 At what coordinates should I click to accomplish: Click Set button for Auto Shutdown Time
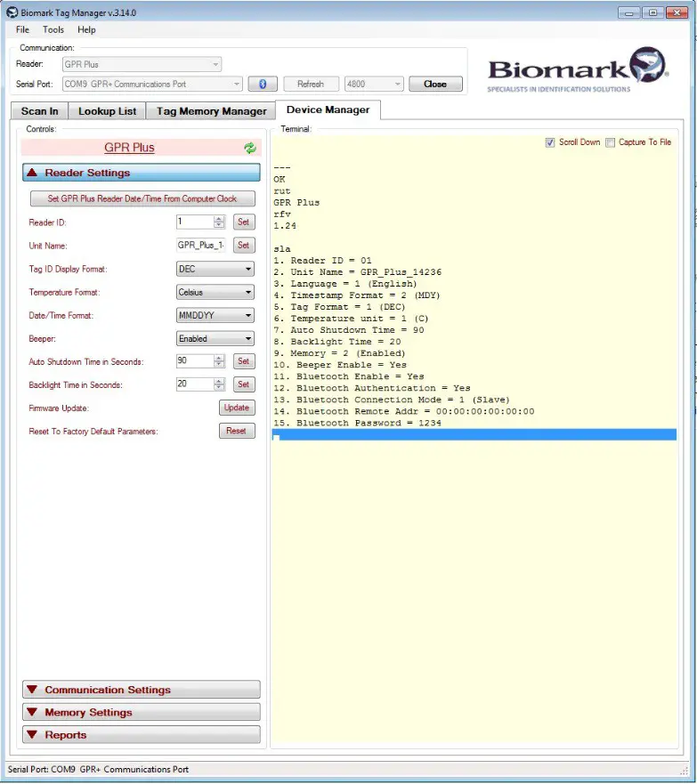click(244, 361)
